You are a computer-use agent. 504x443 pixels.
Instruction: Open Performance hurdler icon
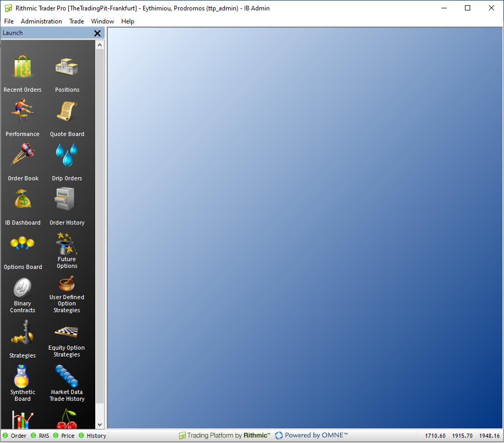point(22,110)
